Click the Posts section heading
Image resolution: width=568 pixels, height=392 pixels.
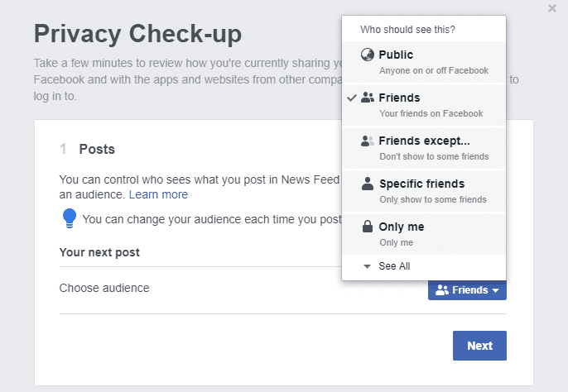coord(97,149)
